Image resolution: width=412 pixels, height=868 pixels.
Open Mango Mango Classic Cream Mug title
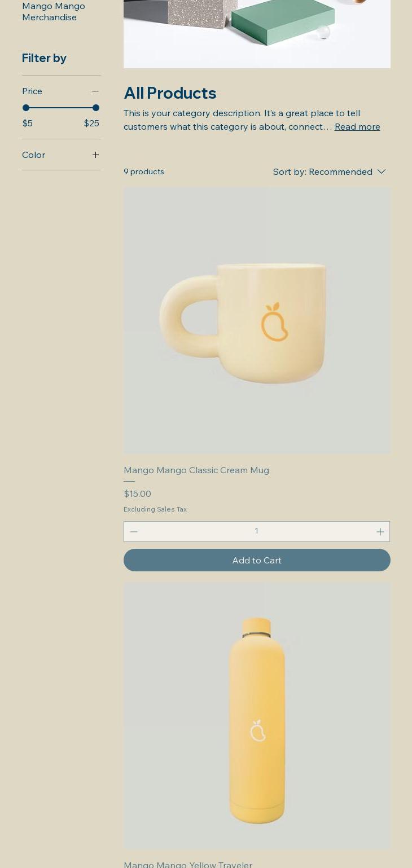point(196,470)
